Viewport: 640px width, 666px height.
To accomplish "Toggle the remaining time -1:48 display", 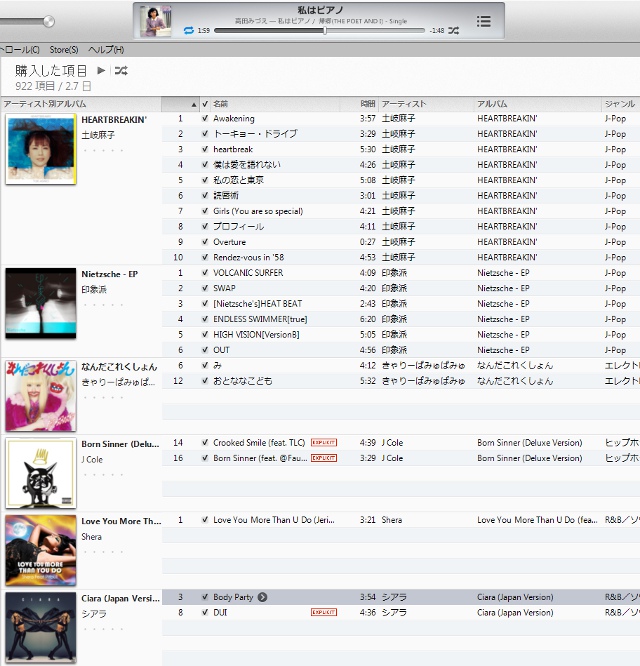I will (437, 31).
